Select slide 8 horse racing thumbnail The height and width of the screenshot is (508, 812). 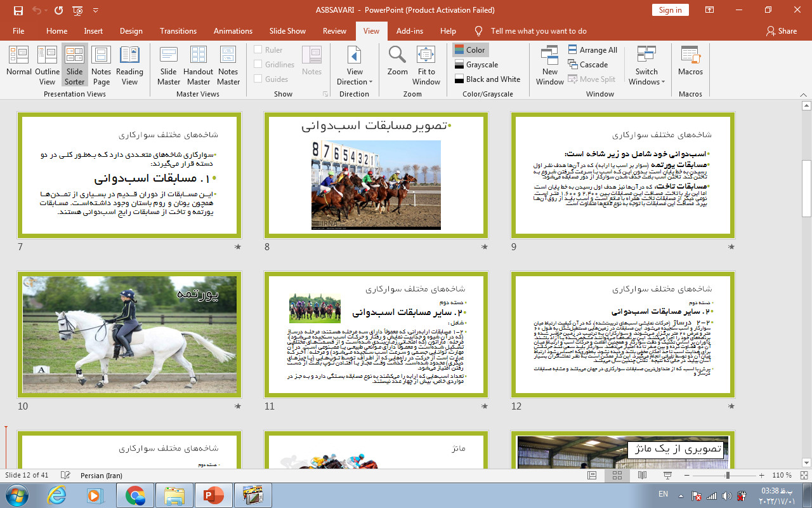pyautogui.click(x=376, y=175)
